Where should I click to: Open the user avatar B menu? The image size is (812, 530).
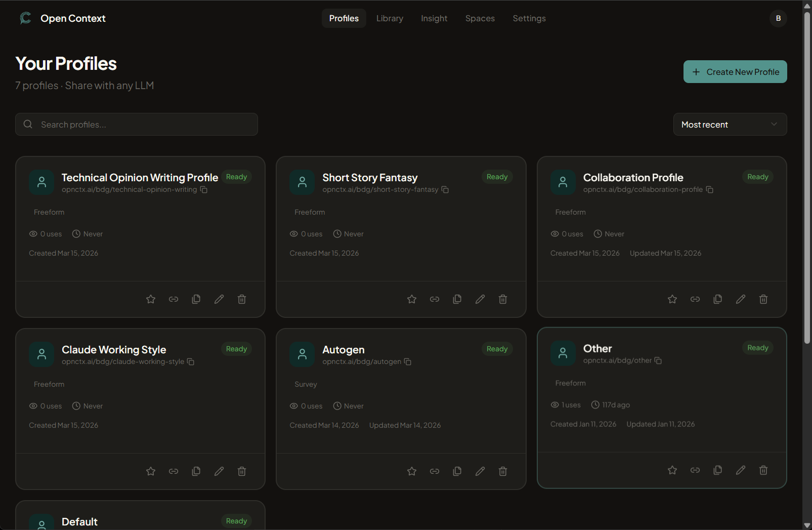[x=778, y=18]
